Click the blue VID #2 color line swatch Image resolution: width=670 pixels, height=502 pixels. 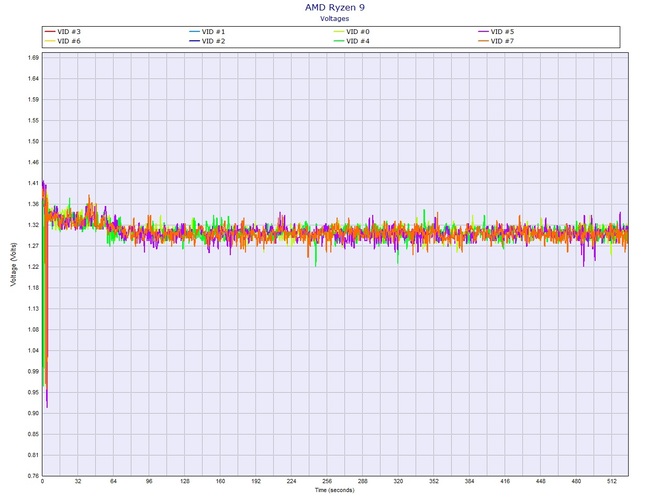pos(194,41)
